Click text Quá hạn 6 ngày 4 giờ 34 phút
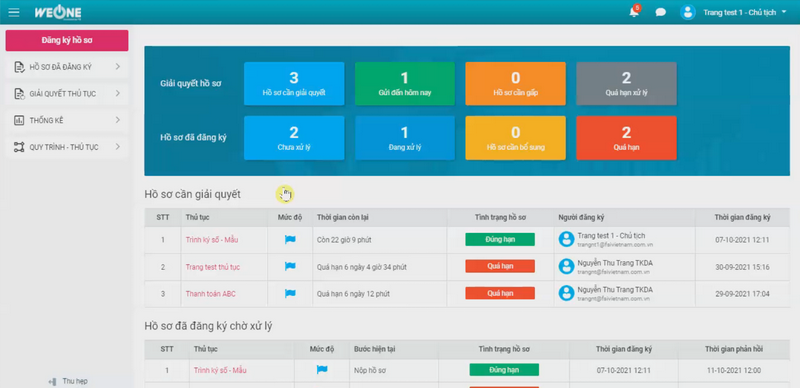Image resolution: width=800 pixels, height=388 pixels. pos(362,267)
